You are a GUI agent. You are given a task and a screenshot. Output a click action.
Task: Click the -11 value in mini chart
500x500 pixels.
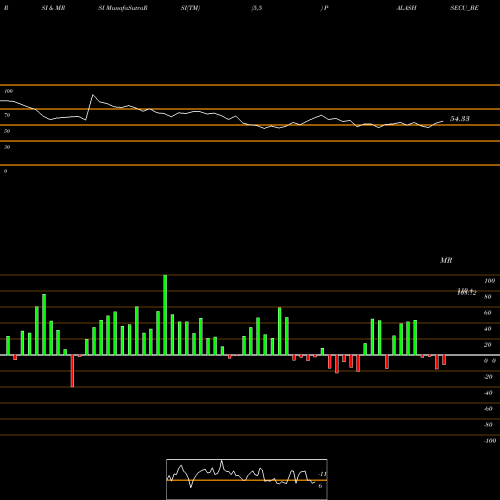pos(322,474)
